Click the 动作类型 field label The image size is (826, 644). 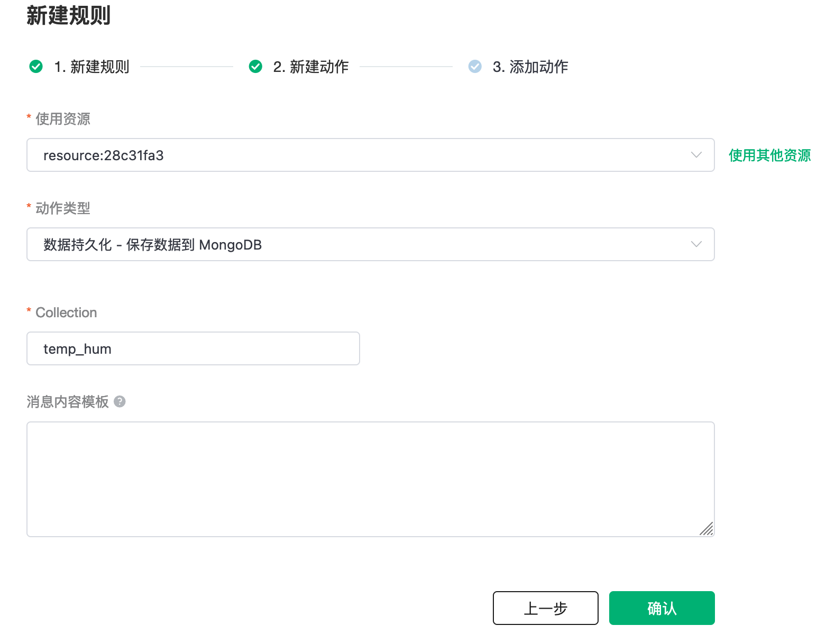[x=63, y=208]
